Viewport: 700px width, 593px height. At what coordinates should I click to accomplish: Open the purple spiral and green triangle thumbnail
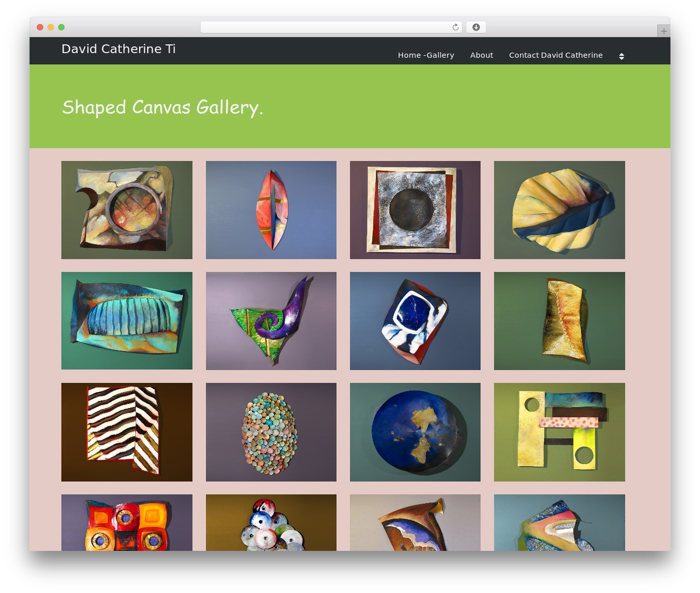[x=271, y=321]
